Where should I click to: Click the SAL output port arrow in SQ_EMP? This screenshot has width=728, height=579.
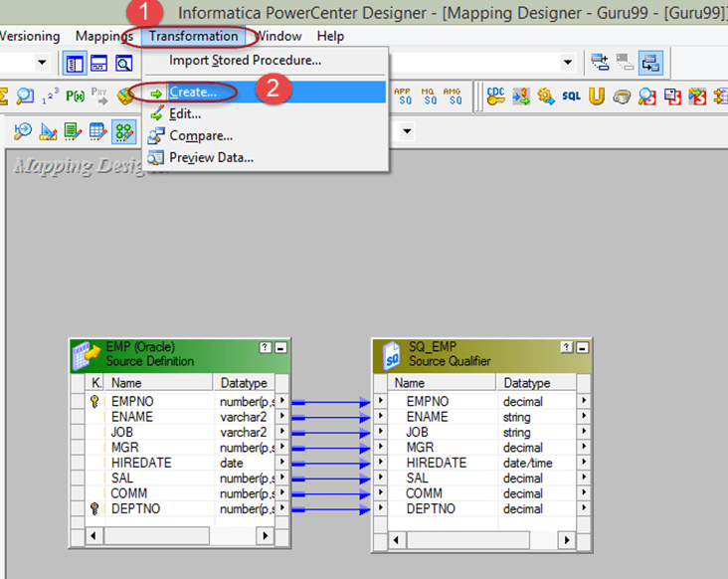(x=584, y=478)
